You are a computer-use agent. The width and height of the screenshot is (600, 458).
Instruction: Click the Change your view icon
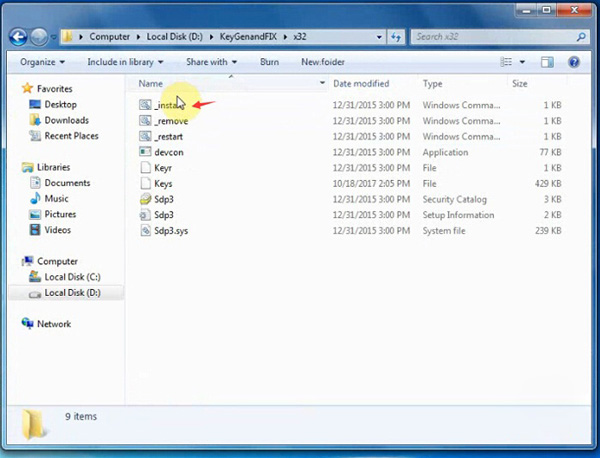[506, 62]
